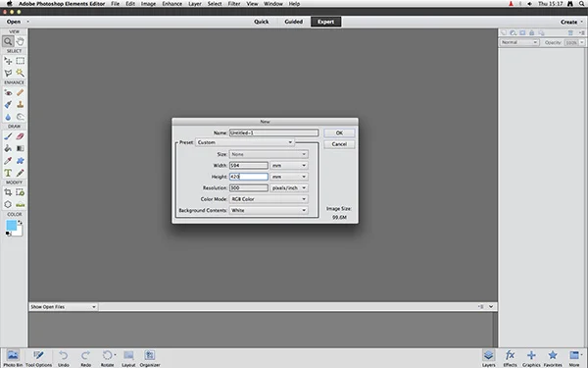Open the arrow beside the Open button
This screenshot has width=588, height=368.
(x=27, y=22)
